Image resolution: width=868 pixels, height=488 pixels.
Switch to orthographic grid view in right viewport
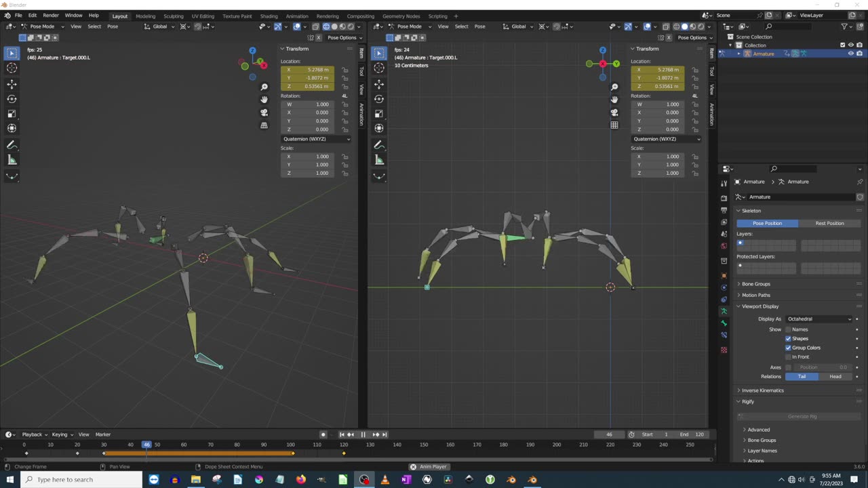coord(614,125)
